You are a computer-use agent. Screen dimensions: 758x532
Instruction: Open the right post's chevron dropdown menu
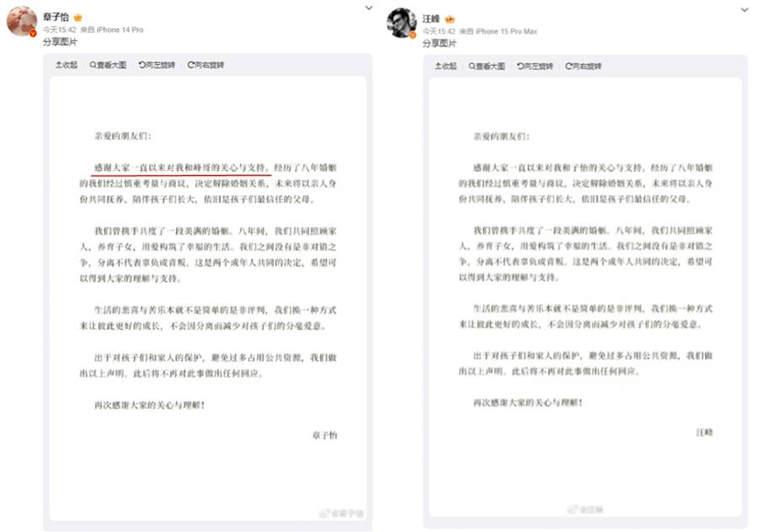(x=744, y=9)
